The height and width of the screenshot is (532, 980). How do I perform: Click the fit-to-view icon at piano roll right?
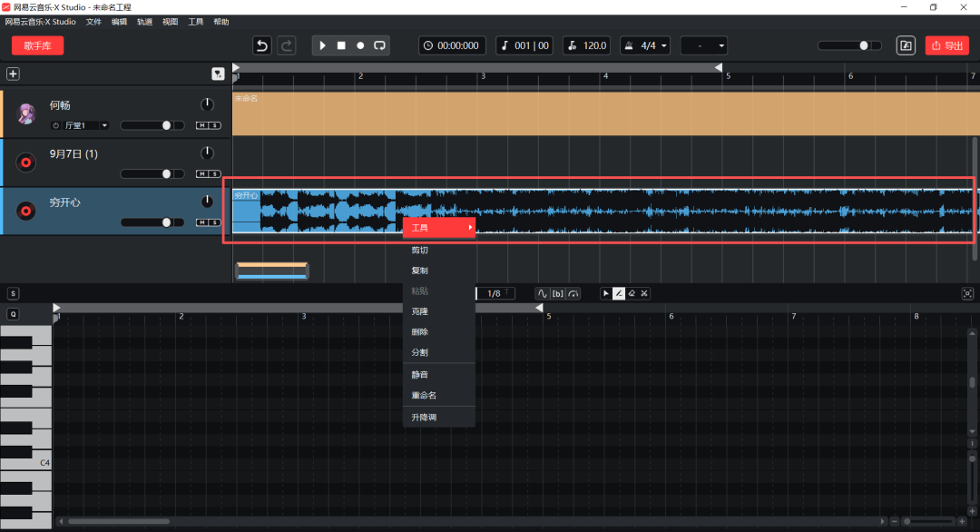[968, 293]
